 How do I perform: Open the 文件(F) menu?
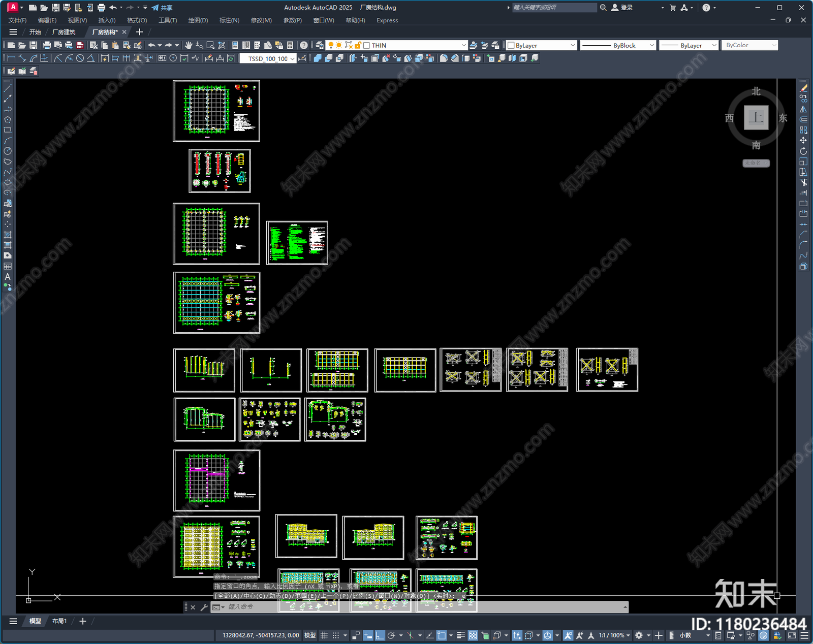pyautogui.click(x=17, y=20)
